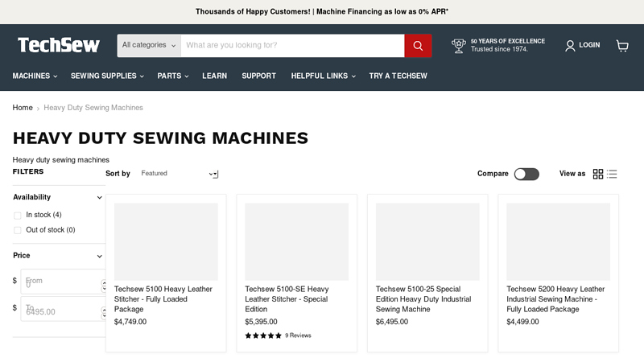Screen dimensions: 644x362
Task: Open the Support menu item
Action: point(258,76)
